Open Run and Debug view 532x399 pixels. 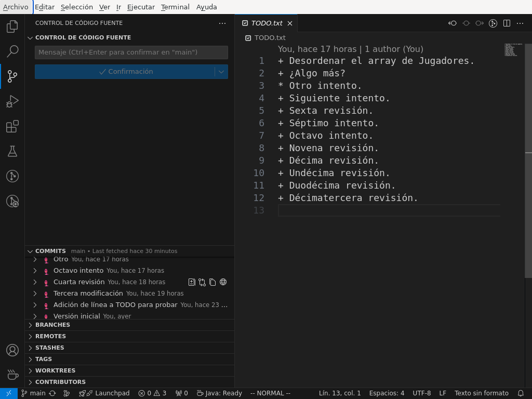coord(12,101)
